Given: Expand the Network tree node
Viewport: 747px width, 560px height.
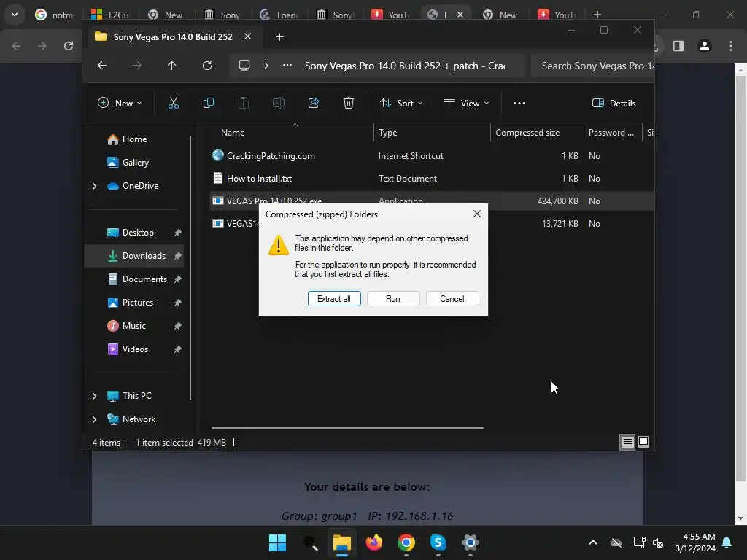Looking at the screenshot, I should tap(94, 419).
